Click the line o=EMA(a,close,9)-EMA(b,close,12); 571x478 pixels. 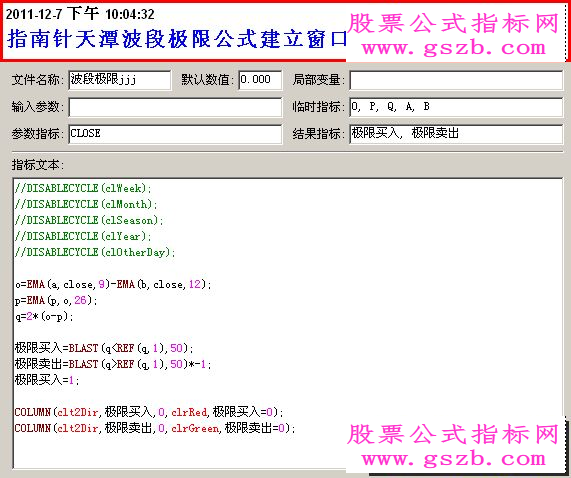pos(113,284)
